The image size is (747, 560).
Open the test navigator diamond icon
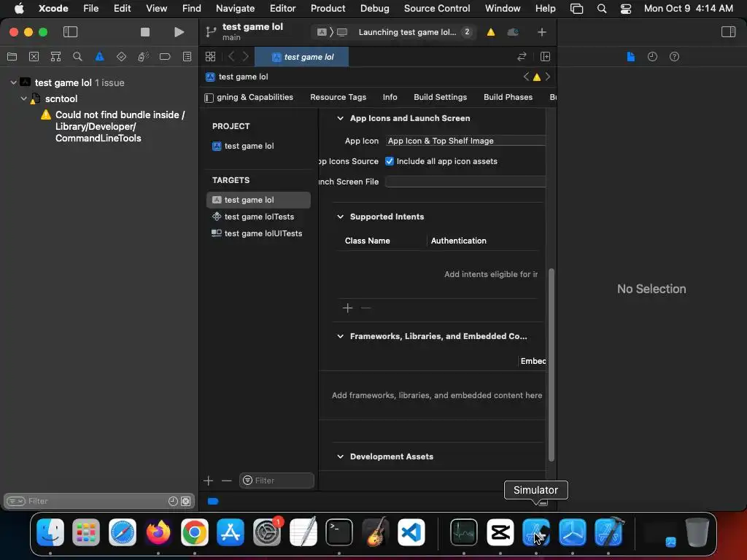point(122,57)
